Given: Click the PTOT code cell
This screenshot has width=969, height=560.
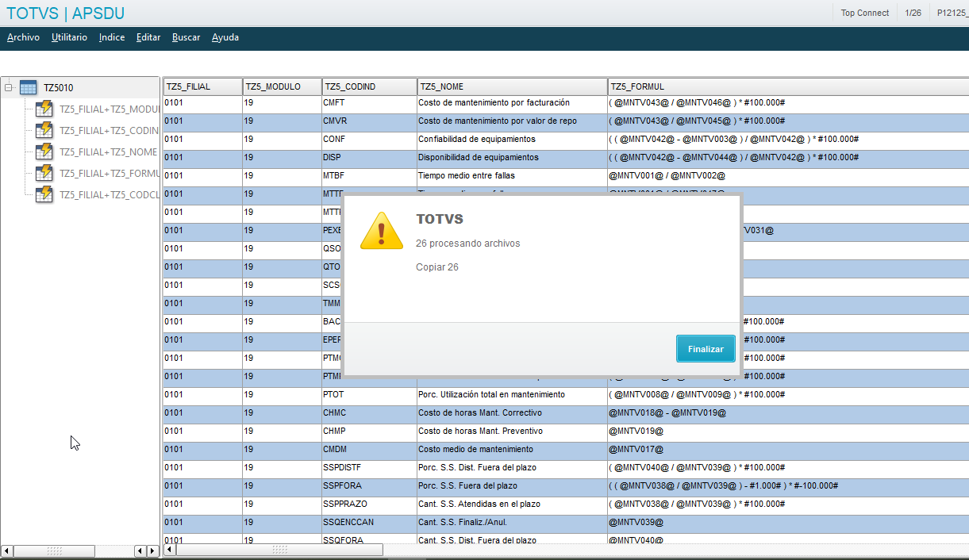Looking at the screenshot, I should click(x=369, y=395).
